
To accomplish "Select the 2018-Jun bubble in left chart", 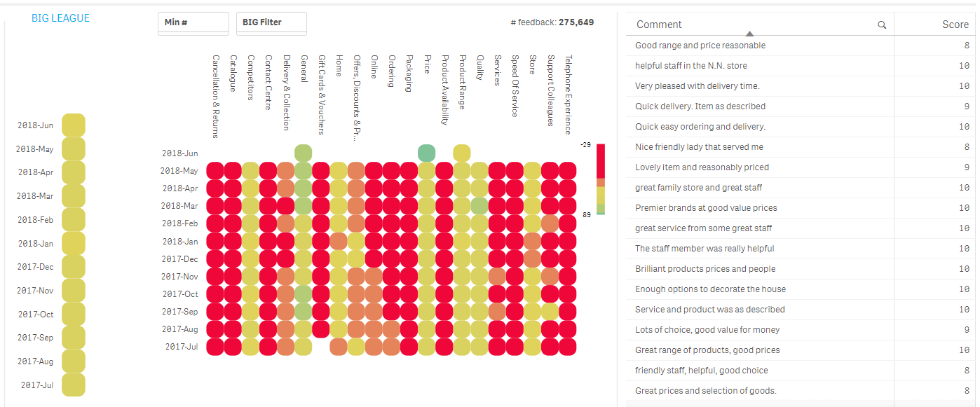I will pos(74,125).
